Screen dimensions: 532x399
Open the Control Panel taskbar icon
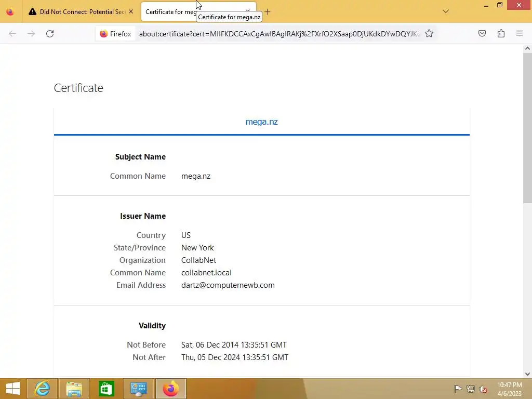pyautogui.click(x=138, y=389)
